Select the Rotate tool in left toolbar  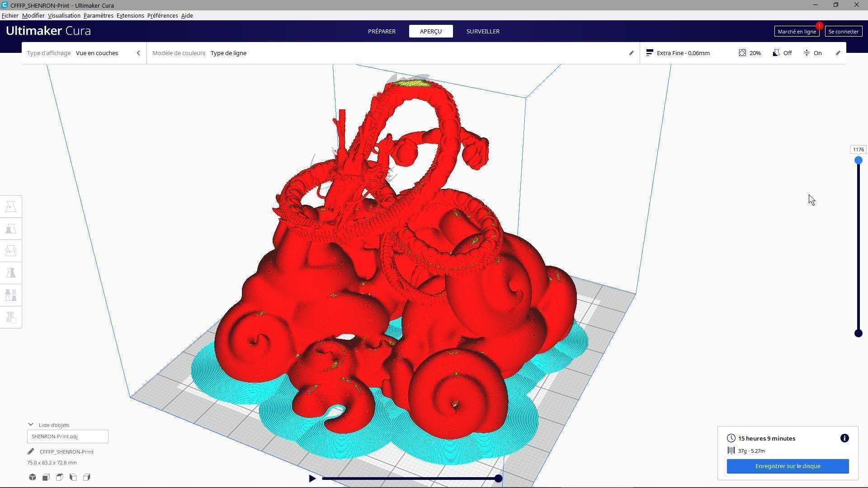[11, 251]
